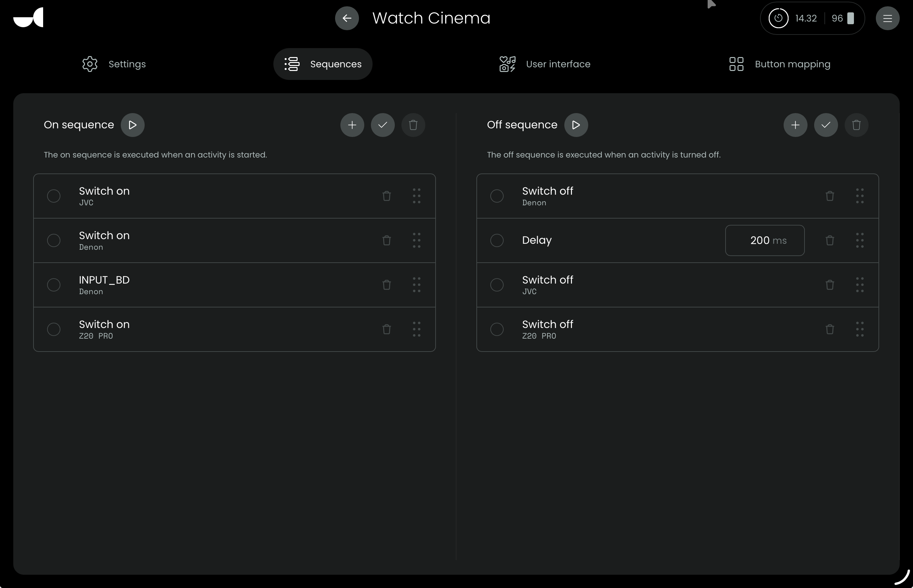
Task: Play the Off sequence test
Action: click(576, 125)
